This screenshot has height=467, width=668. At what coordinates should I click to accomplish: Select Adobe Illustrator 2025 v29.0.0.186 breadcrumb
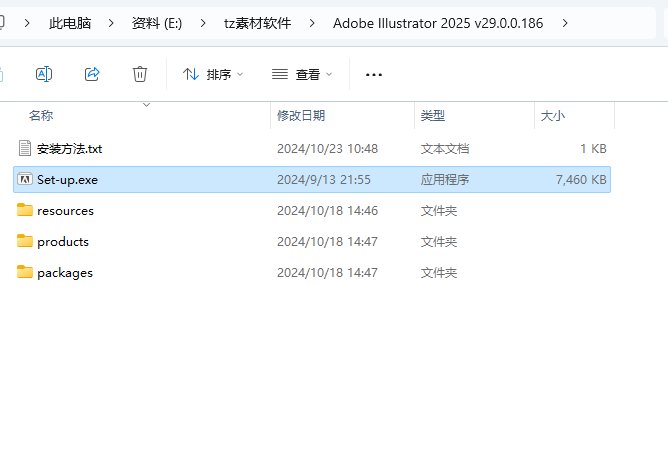(x=438, y=23)
